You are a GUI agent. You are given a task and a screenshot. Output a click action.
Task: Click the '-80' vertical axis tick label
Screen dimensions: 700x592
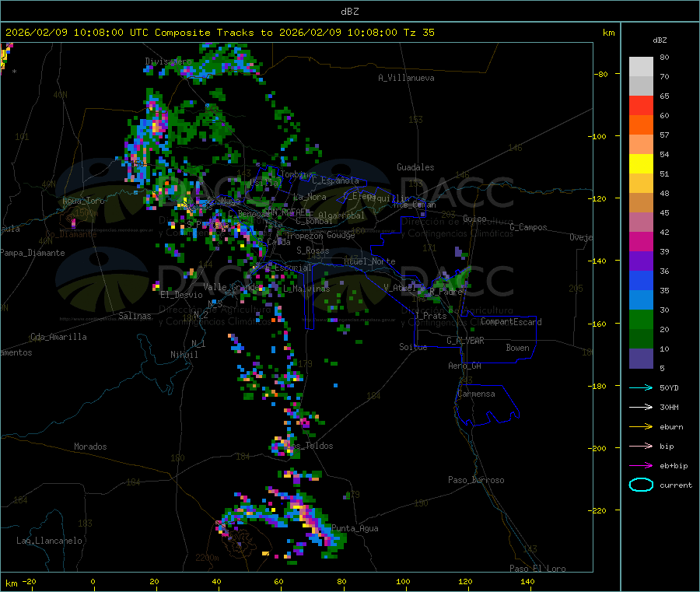(x=600, y=74)
